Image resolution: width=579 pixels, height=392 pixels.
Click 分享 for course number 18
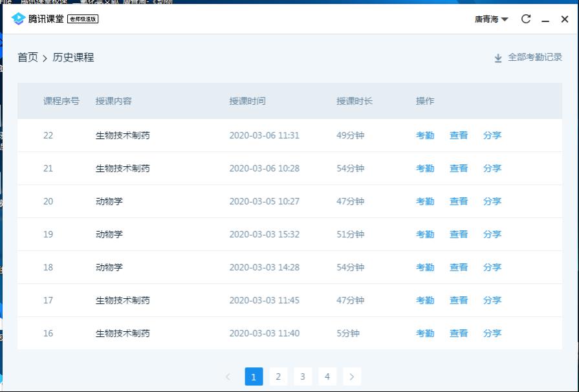point(492,268)
